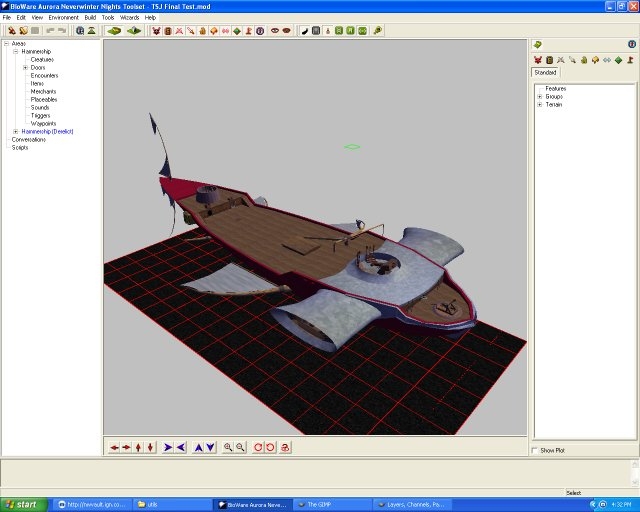Expand the Terrain tree node

click(x=540, y=105)
